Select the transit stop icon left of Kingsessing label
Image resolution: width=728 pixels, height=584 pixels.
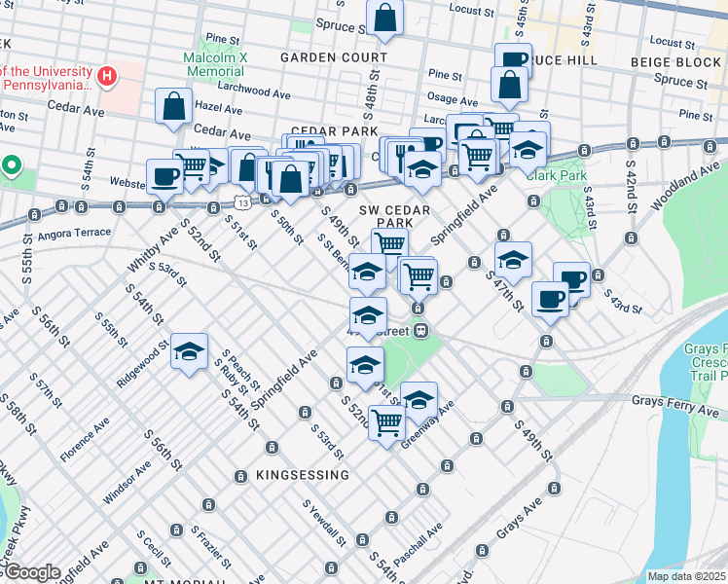pos(240,476)
